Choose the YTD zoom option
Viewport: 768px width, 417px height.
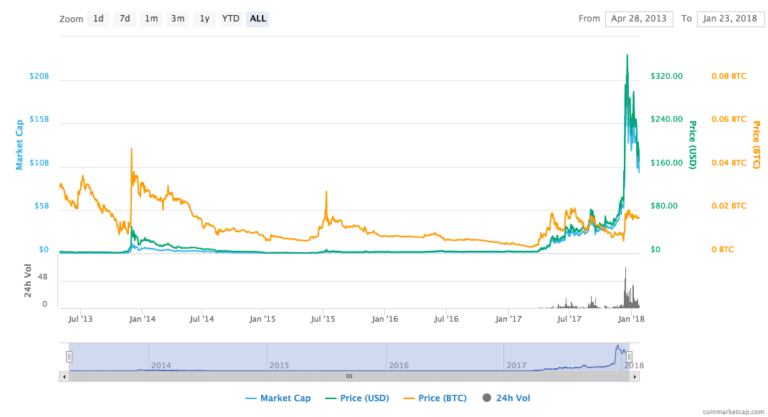click(x=231, y=19)
